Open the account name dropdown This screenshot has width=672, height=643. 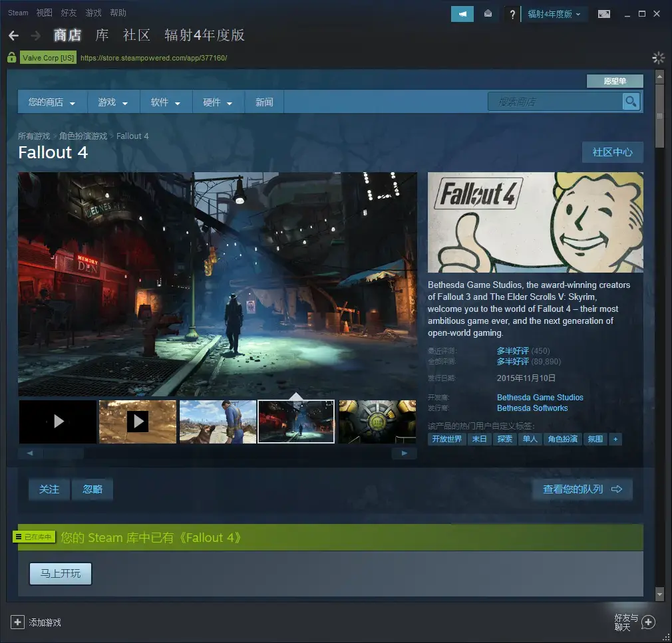pyautogui.click(x=554, y=14)
